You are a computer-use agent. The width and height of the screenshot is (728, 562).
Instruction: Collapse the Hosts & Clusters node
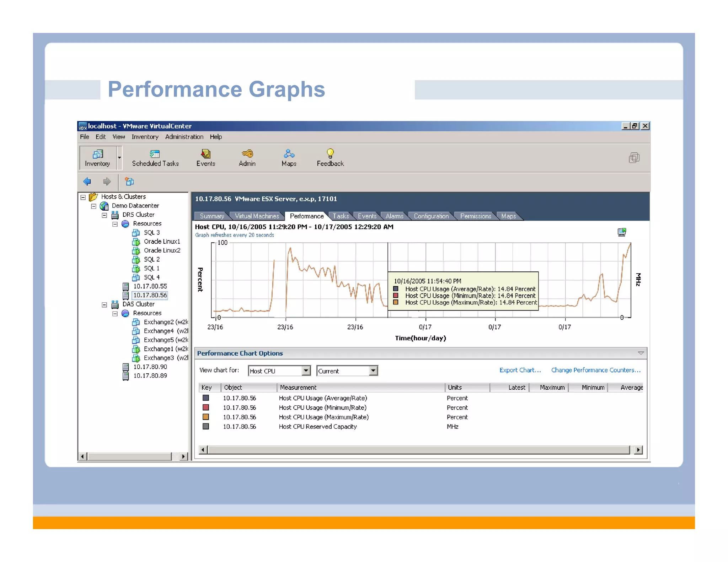pyautogui.click(x=83, y=197)
